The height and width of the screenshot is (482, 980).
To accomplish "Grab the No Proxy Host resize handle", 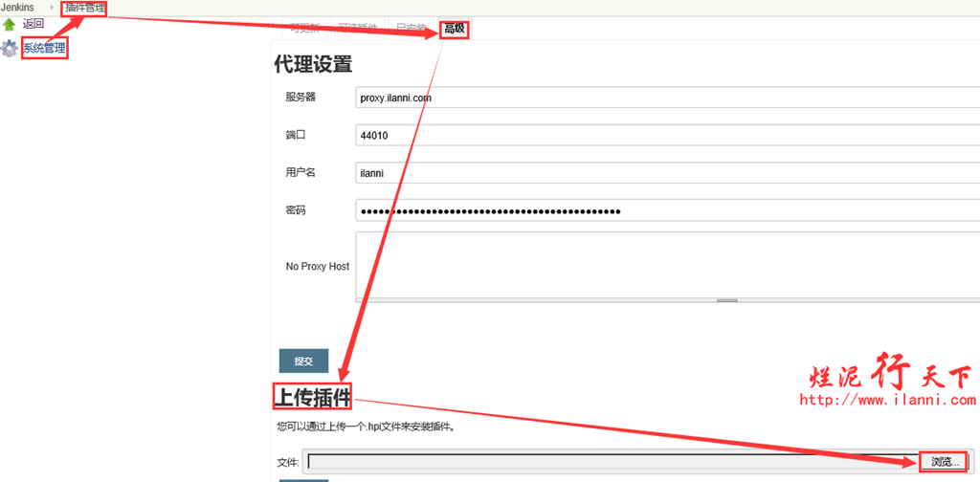I will [727, 300].
